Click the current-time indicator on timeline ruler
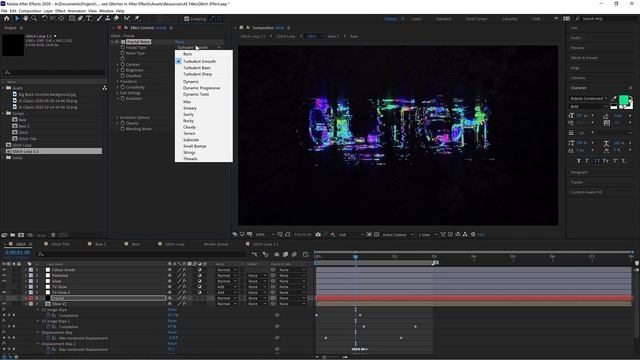The width and height of the screenshot is (640, 360). pyautogui.click(x=356, y=257)
